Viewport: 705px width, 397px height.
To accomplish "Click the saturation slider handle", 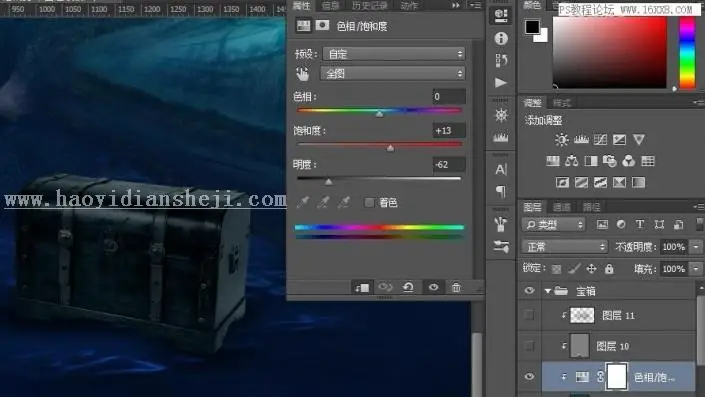I will click(390, 148).
